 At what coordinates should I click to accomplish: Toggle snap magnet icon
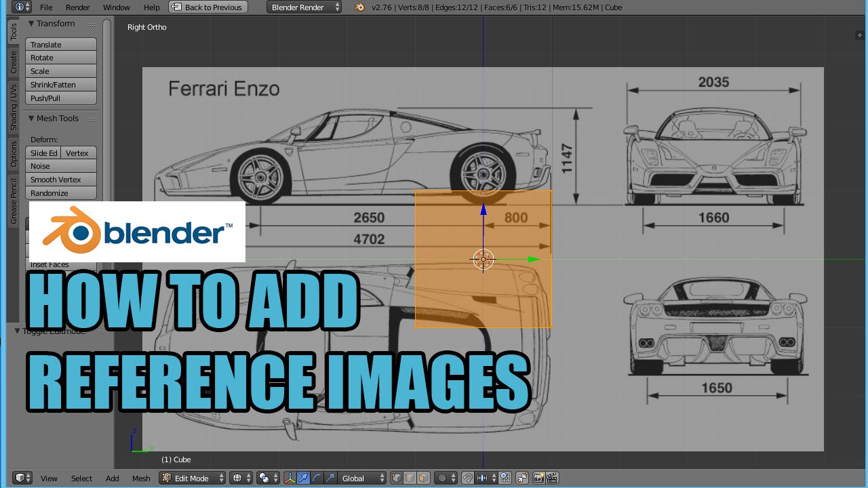pos(468,478)
